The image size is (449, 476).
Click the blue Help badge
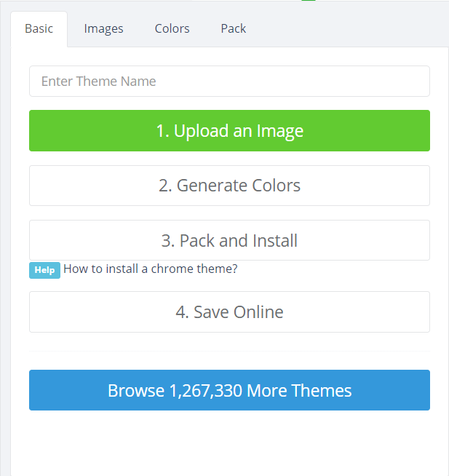tap(44, 270)
